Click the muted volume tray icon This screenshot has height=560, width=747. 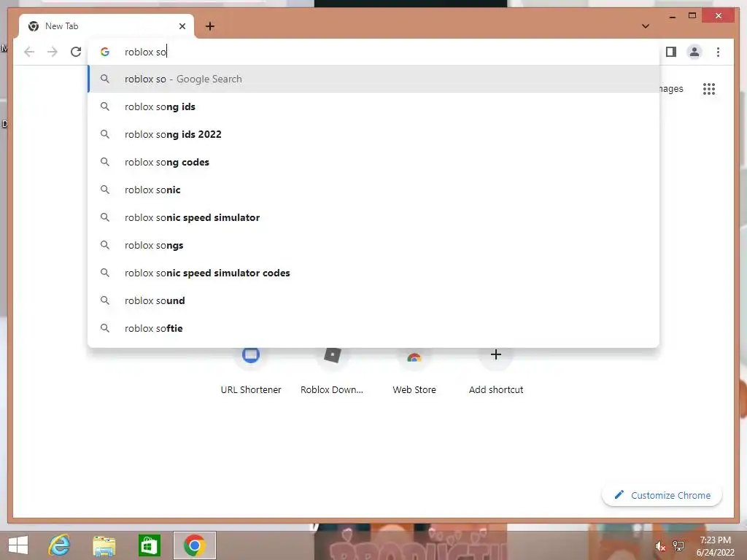(x=659, y=546)
